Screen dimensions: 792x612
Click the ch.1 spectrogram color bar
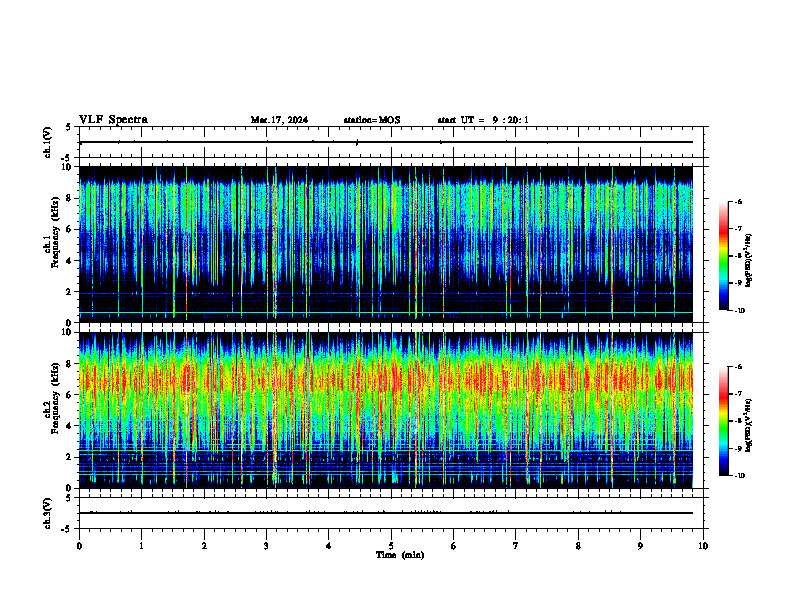pos(723,256)
